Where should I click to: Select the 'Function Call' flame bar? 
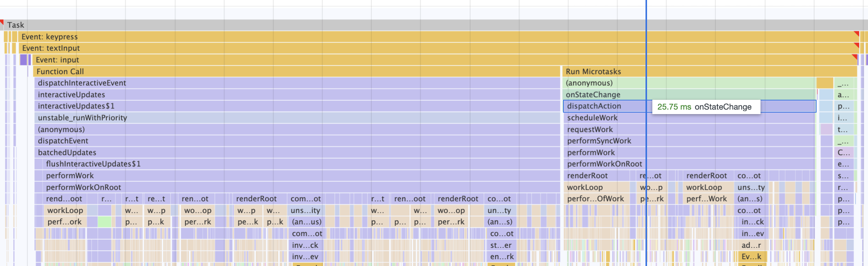click(x=297, y=71)
